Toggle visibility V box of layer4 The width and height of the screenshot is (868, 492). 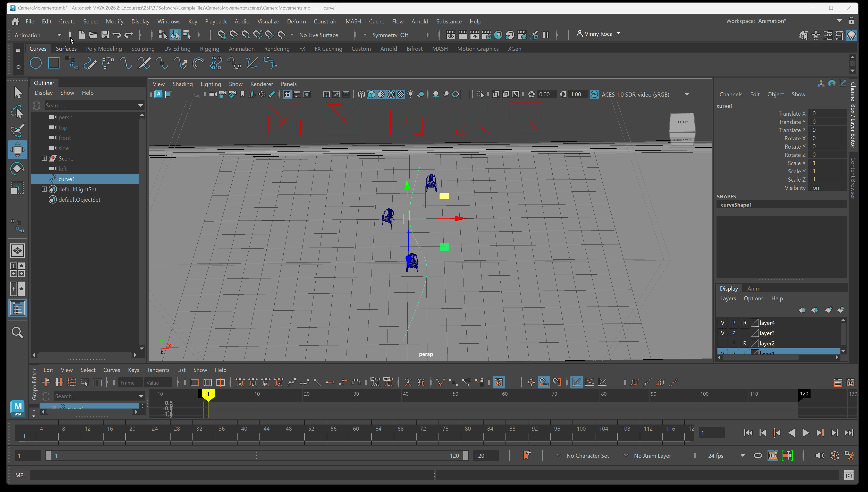coord(722,323)
